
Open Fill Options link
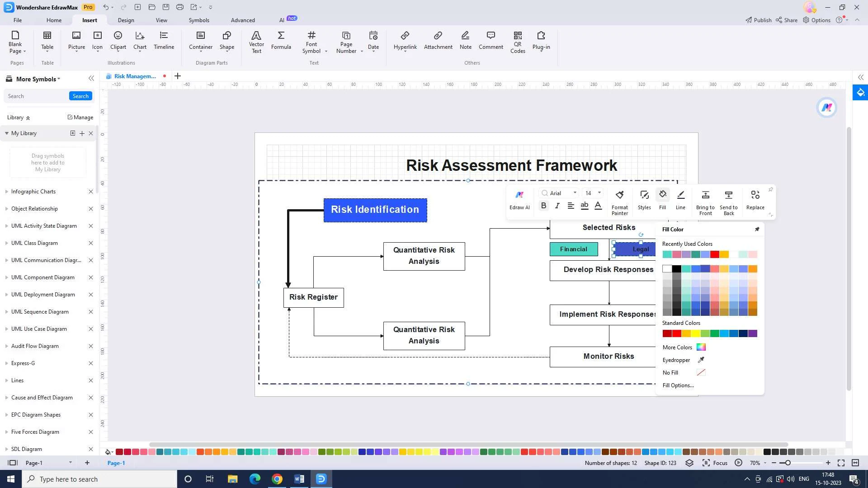(x=678, y=385)
